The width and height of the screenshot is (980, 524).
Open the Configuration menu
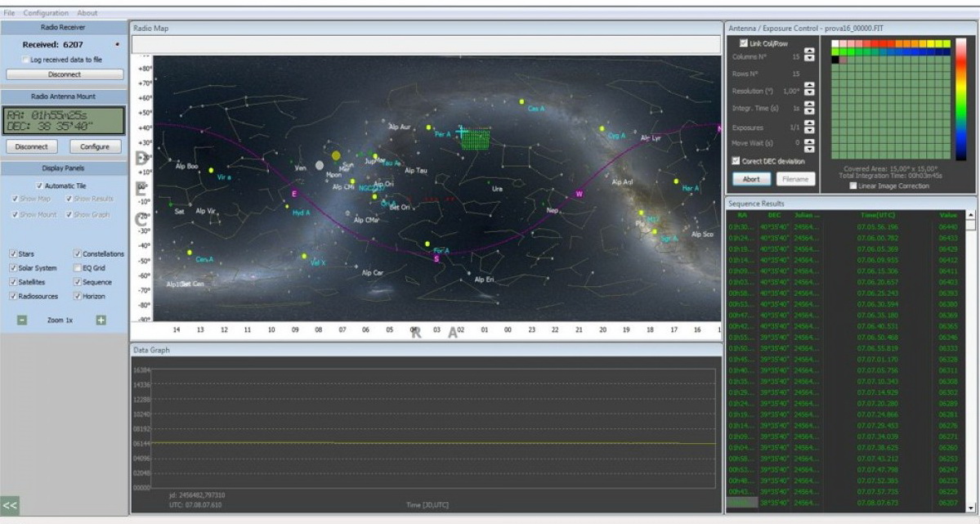[46, 12]
